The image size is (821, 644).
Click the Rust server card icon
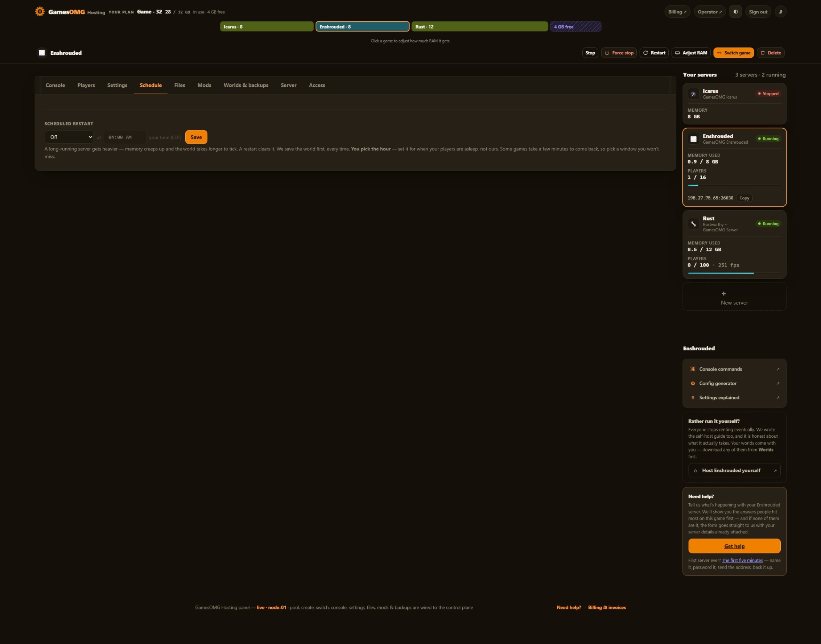tap(693, 224)
